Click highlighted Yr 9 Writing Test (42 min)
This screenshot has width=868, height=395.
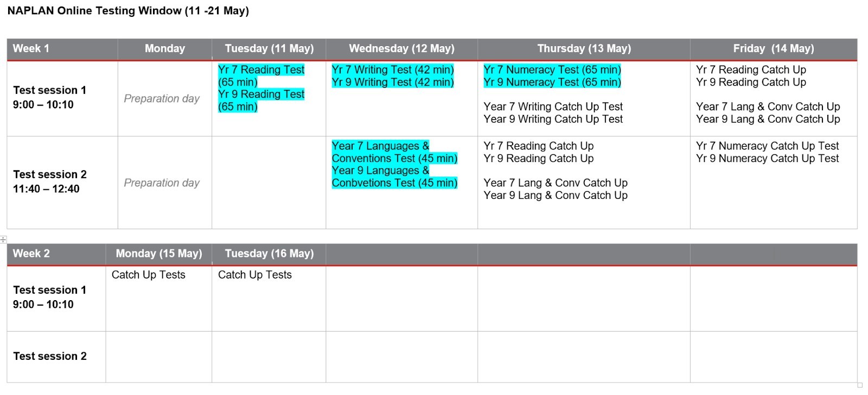[x=392, y=82]
